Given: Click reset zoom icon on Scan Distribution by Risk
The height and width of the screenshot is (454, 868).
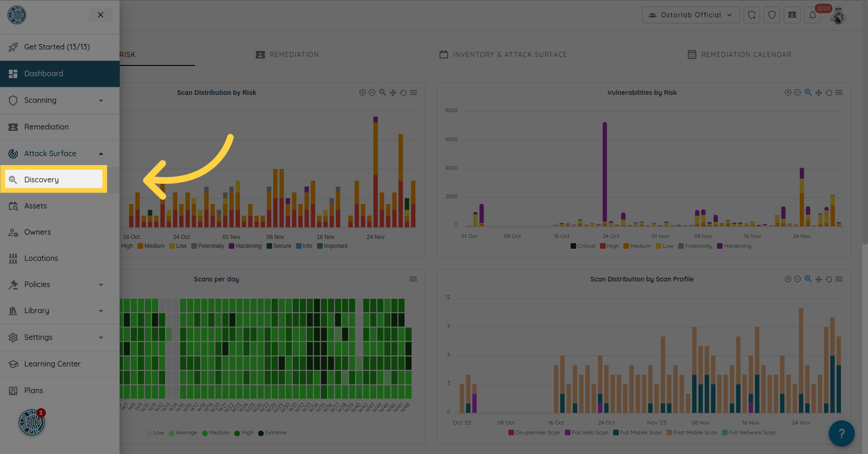Looking at the screenshot, I should tap(403, 93).
